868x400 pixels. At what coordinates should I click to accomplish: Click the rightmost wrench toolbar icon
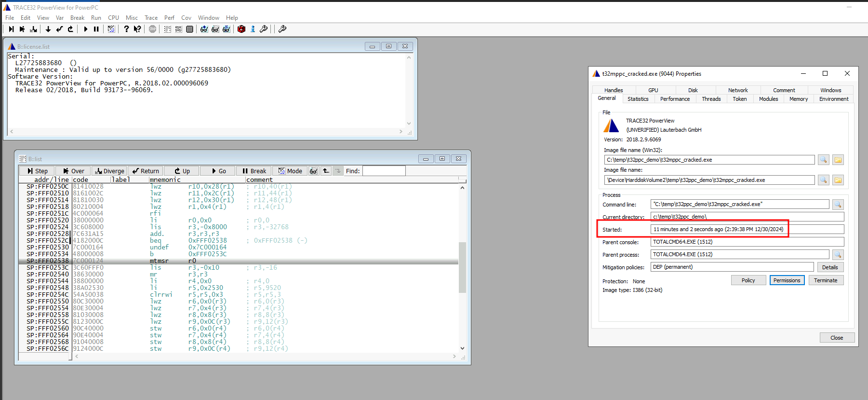(282, 29)
